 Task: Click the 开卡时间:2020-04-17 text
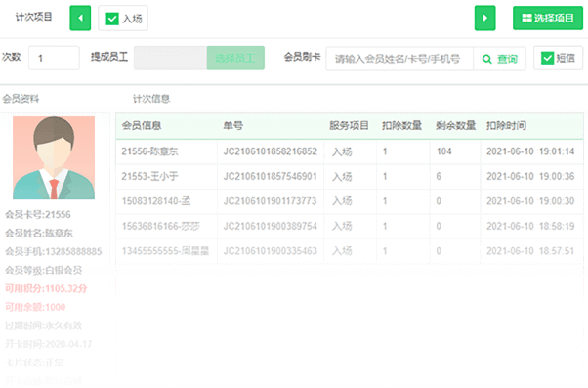click(49, 344)
